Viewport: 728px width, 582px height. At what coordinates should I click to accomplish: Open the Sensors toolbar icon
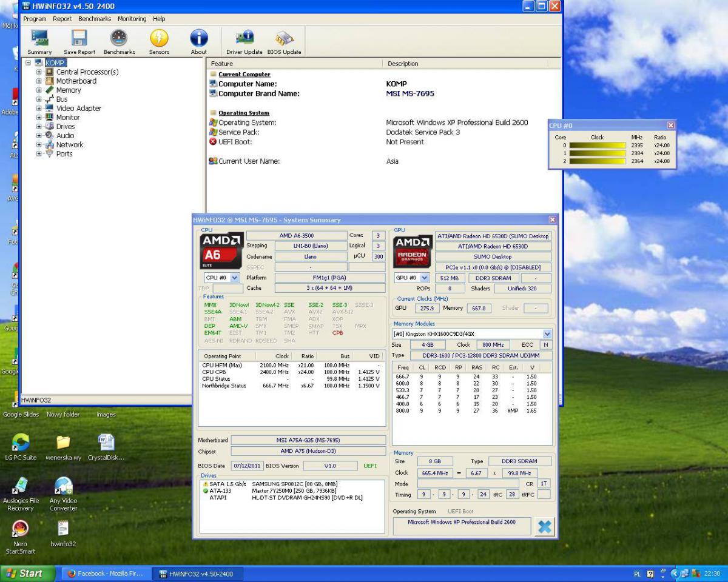(159, 42)
